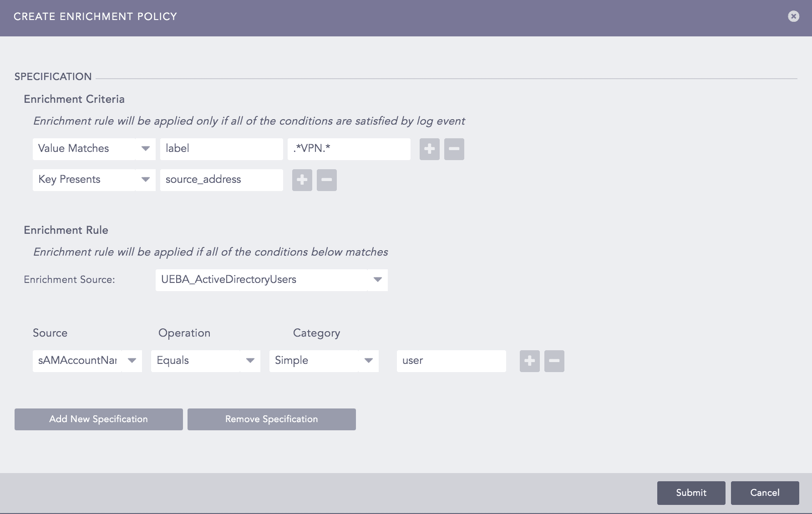Image resolution: width=812 pixels, height=514 pixels.
Task: Add another enrichment rule with the plus icon
Action: click(x=529, y=361)
